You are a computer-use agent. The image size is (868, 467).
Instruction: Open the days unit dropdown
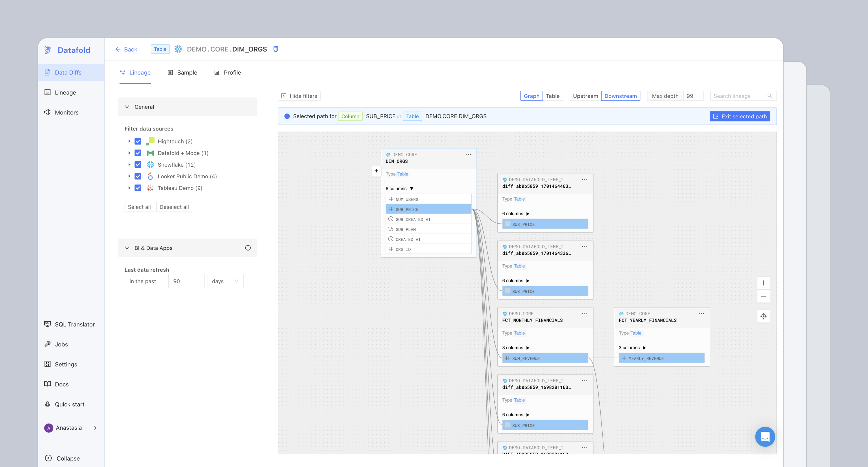(225, 281)
